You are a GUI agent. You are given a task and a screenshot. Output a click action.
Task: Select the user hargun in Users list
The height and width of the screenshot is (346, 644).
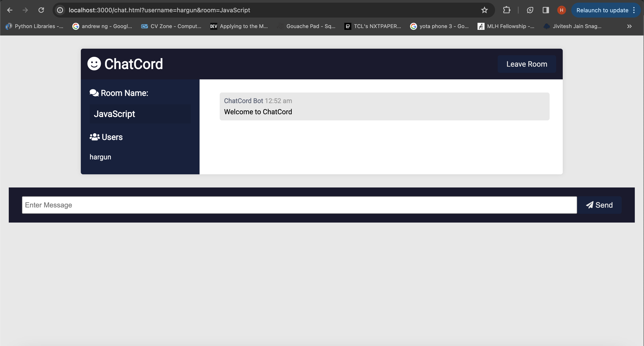click(x=100, y=157)
